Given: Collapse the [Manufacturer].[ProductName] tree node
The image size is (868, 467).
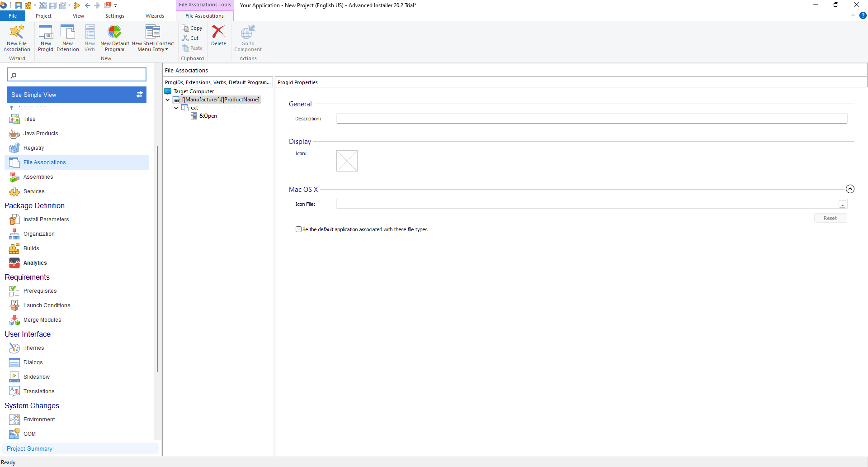Looking at the screenshot, I should tap(168, 100).
